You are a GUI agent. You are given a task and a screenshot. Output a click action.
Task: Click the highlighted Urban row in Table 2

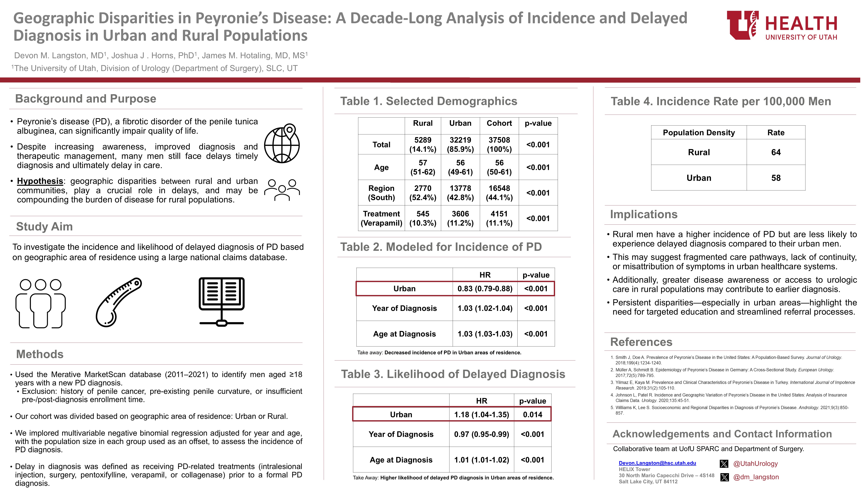(455, 289)
